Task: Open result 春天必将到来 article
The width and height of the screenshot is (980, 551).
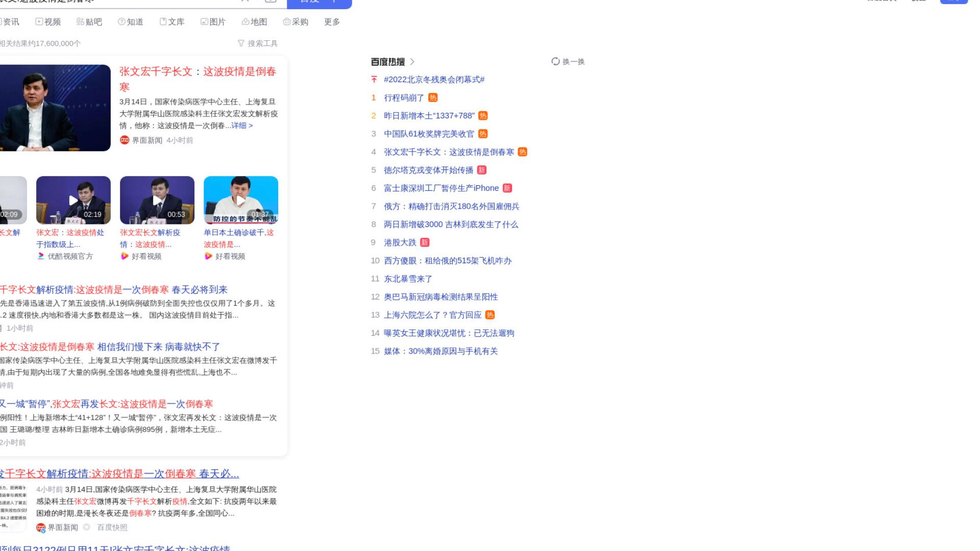Action: click(114, 290)
